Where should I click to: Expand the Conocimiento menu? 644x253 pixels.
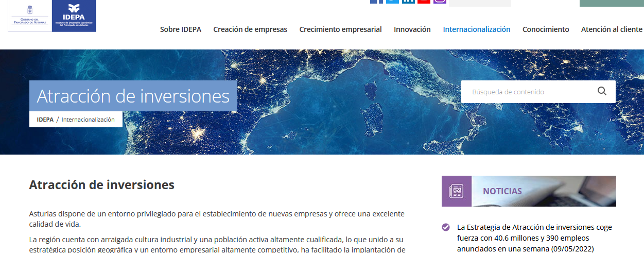546,29
